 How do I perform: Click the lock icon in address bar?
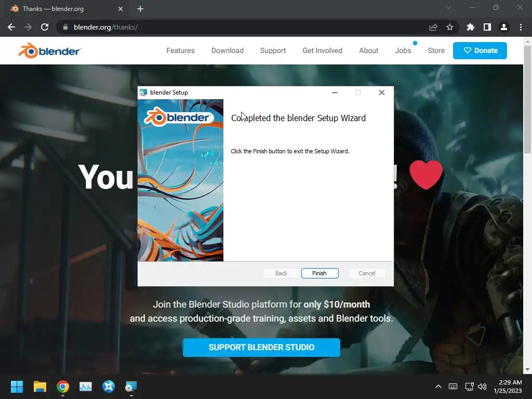point(65,27)
